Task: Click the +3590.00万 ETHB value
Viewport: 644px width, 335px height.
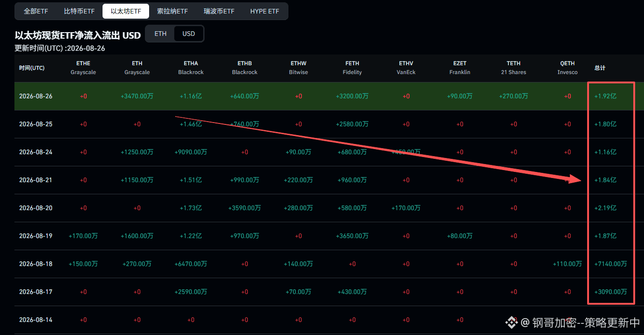Action: click(245, 208)
